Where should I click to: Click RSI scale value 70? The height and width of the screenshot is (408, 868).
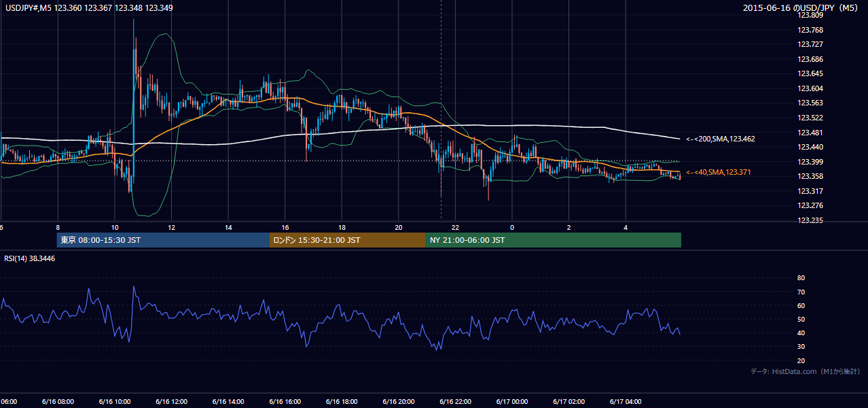click(801, 292)
